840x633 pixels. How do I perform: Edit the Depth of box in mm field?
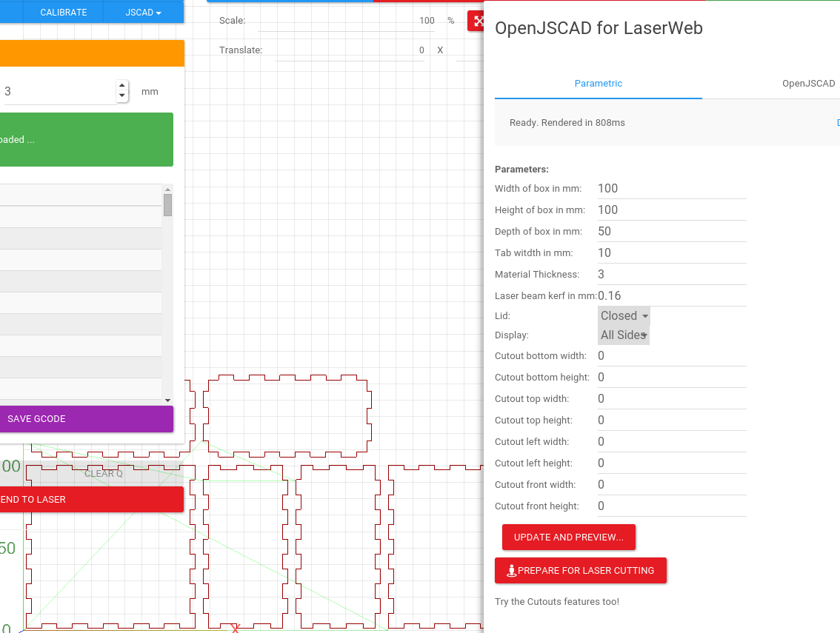coord(672,231)
